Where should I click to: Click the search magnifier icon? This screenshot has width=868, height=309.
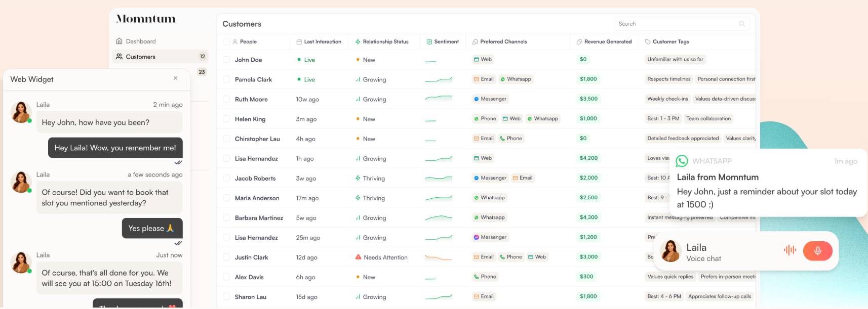tap(742, 24)
